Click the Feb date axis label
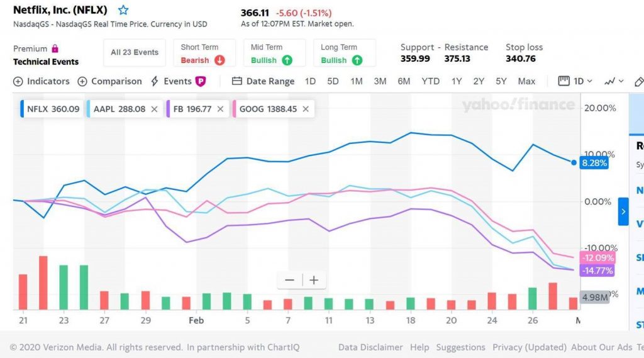644x358 pixels. click(196, 321)
